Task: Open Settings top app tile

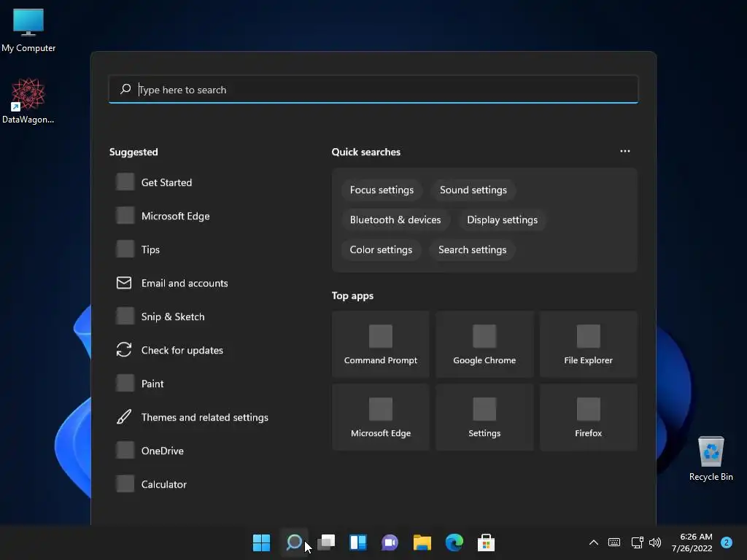Action: [x=484, y=417]
